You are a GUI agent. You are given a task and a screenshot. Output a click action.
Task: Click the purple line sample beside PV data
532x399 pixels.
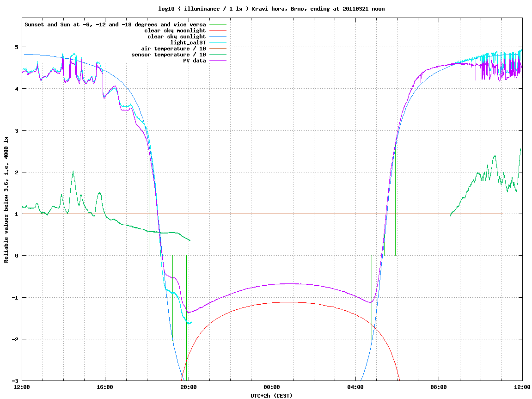point(218,61)
